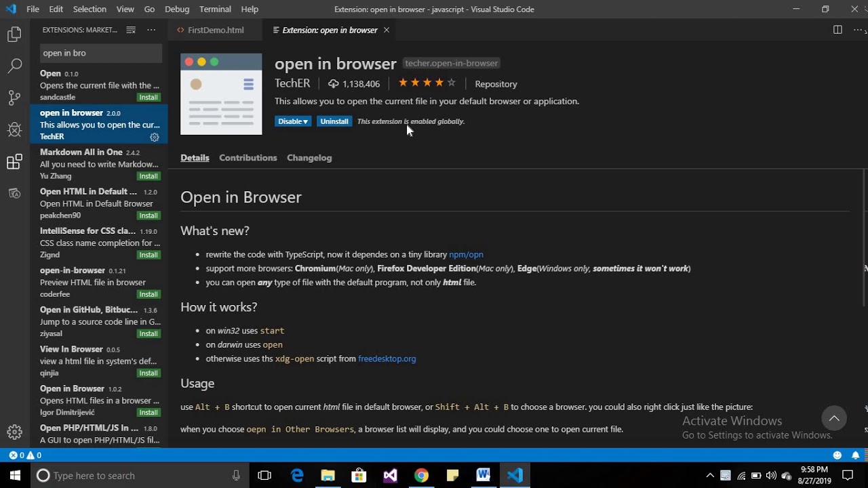Open the Debug menu
Viewport: 868px width, 488px height.
177,9
